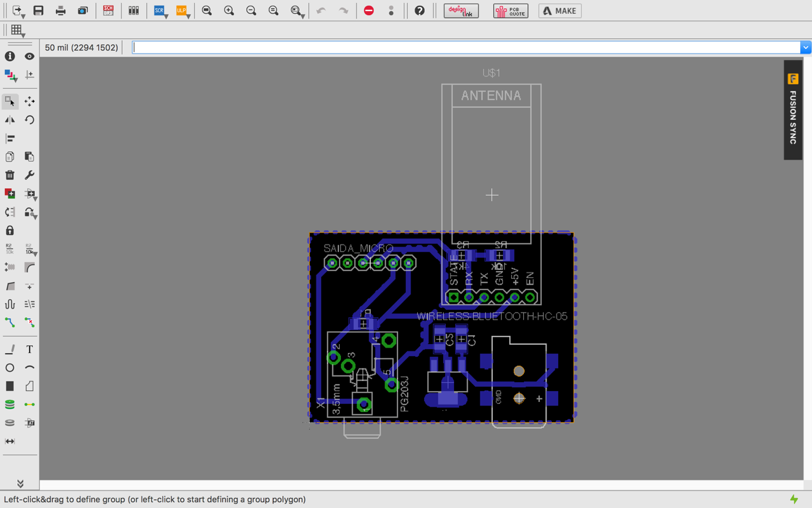Open the board/schematic file dropdown icon
Image resolution: width=812 pixels, height=508 pixels.
(17, 11)
